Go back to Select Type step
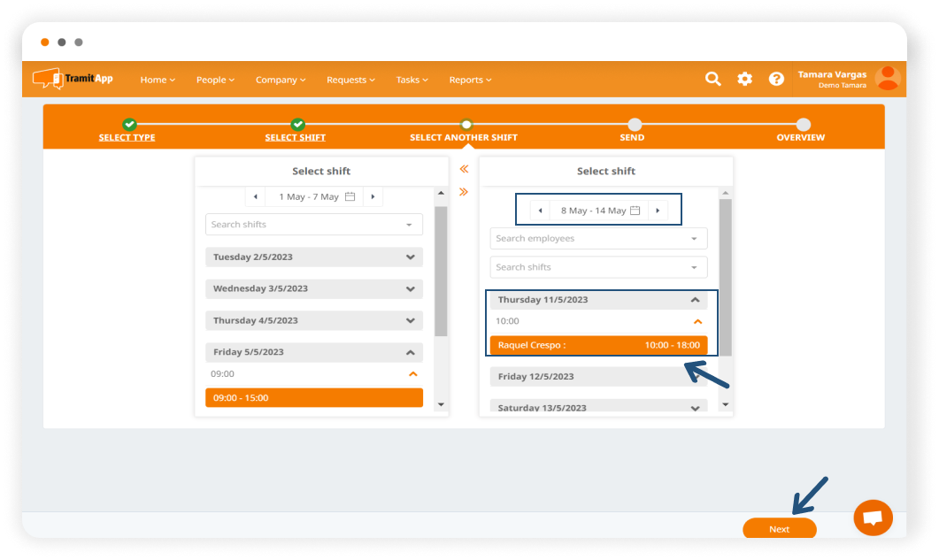 [x=127, y=137]
